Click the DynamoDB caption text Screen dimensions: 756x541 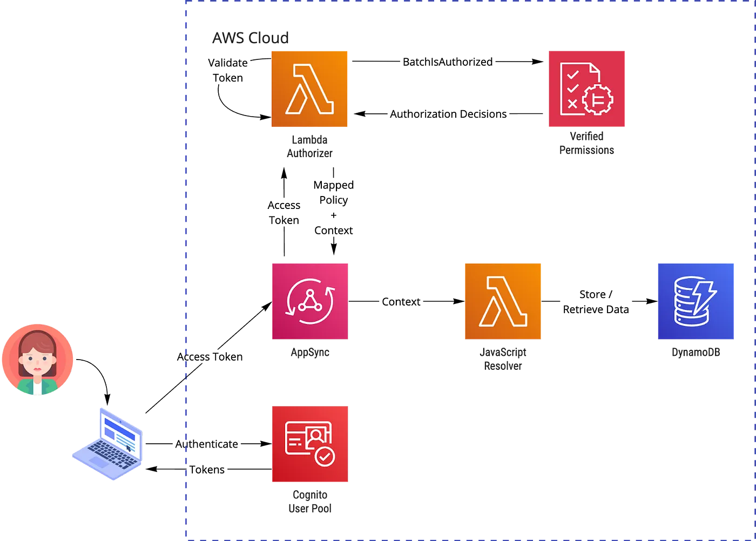click(696, 352)
